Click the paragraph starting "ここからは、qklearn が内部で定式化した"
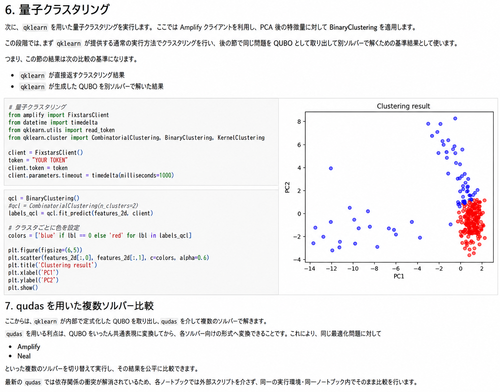Image resolution: width=500 pixels, height=392 pixels. 136,321
